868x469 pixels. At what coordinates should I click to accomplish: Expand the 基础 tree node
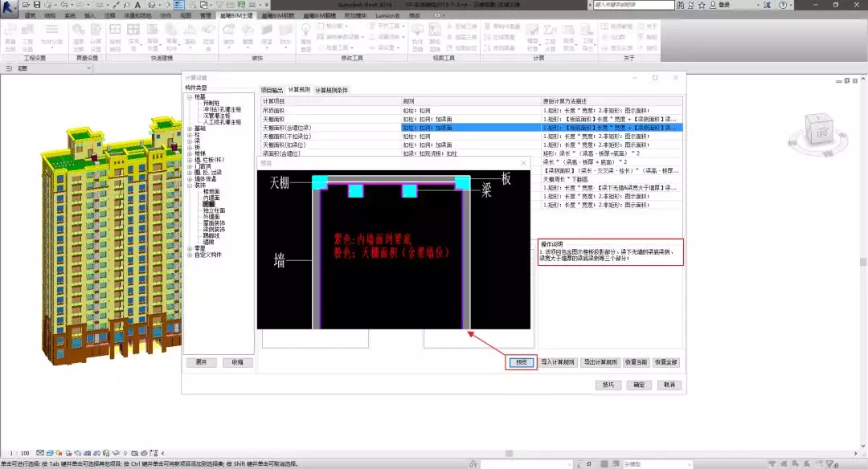[x=189, y=128]
